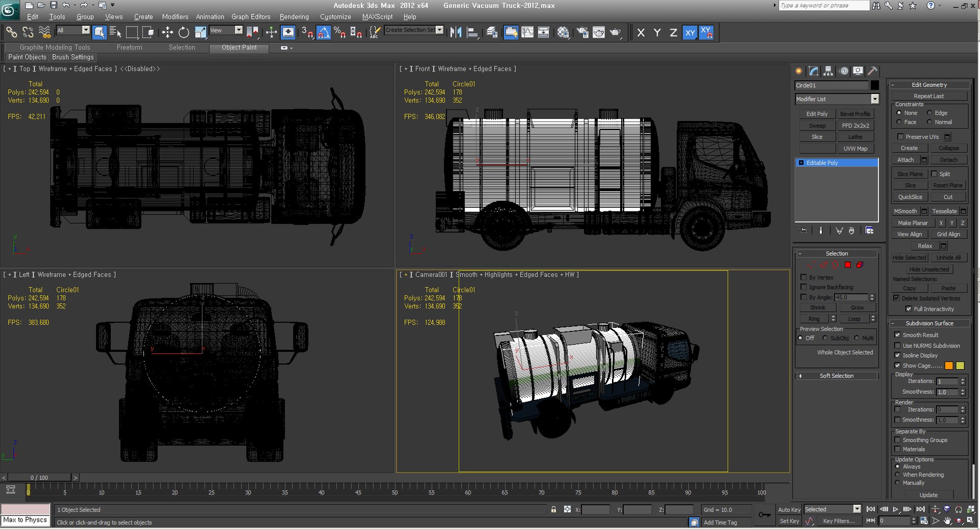Select the Select and Rotate tool
Image resolution: width=980 pixels, height=530 pixels.
click(184, 32)
